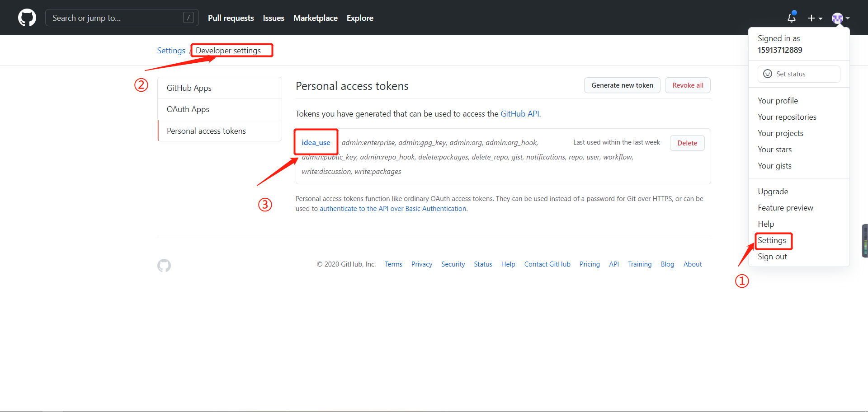Open the Marketplace menu
This screenshot has width=868, height=412.
315,18
